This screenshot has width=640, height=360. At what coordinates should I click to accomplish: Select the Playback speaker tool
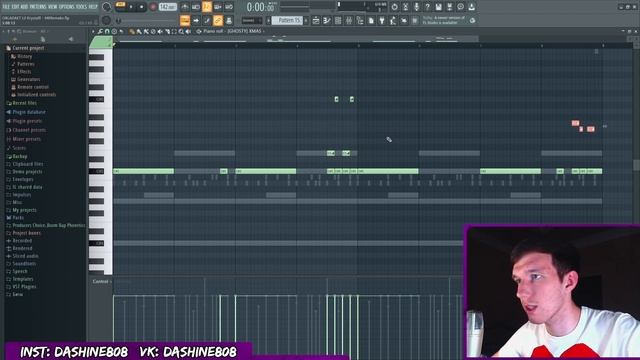188,31
